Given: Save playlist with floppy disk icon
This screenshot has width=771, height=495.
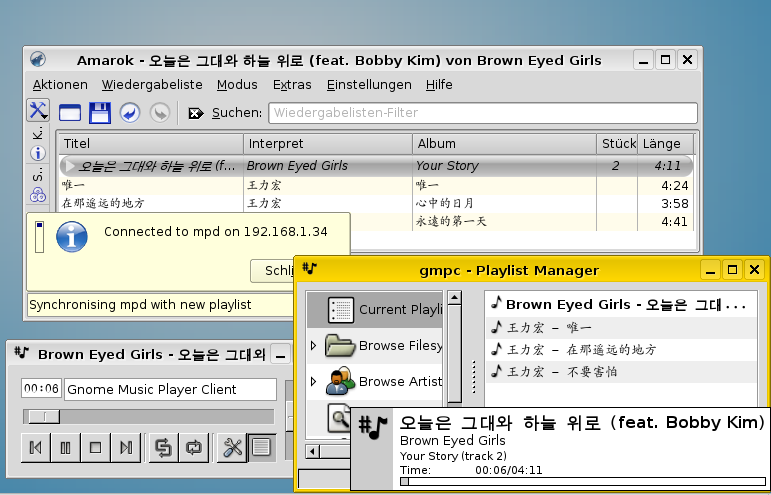Looking at the screenshot, I should (100, 113).
